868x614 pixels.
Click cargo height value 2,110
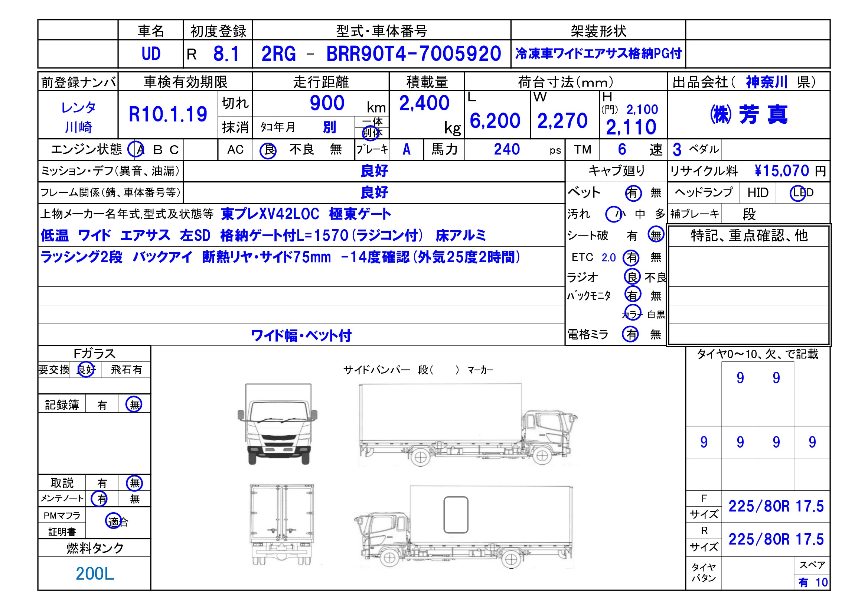point(631,127)
